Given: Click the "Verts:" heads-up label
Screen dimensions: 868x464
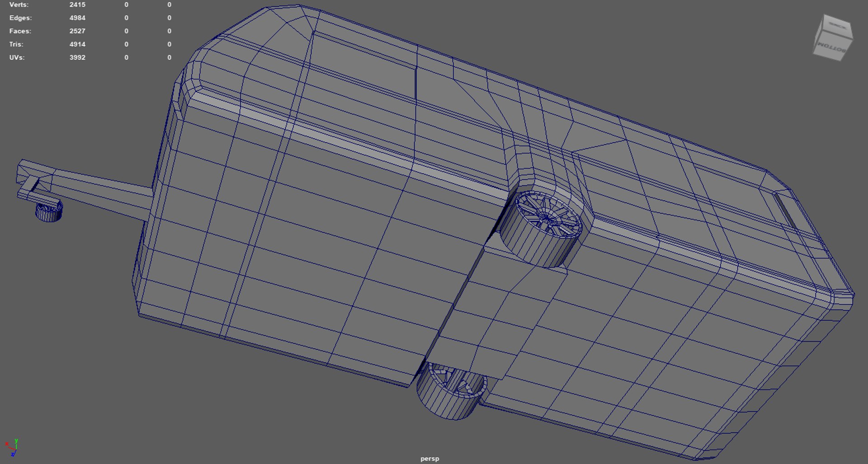Looking at the screenshot, I should tap(19, 5).
